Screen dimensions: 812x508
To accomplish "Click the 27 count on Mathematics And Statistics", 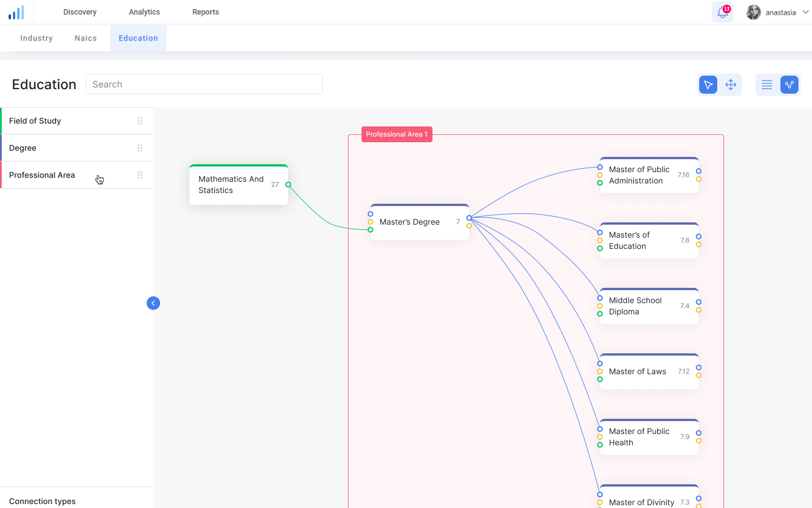I will pos(275,185).
